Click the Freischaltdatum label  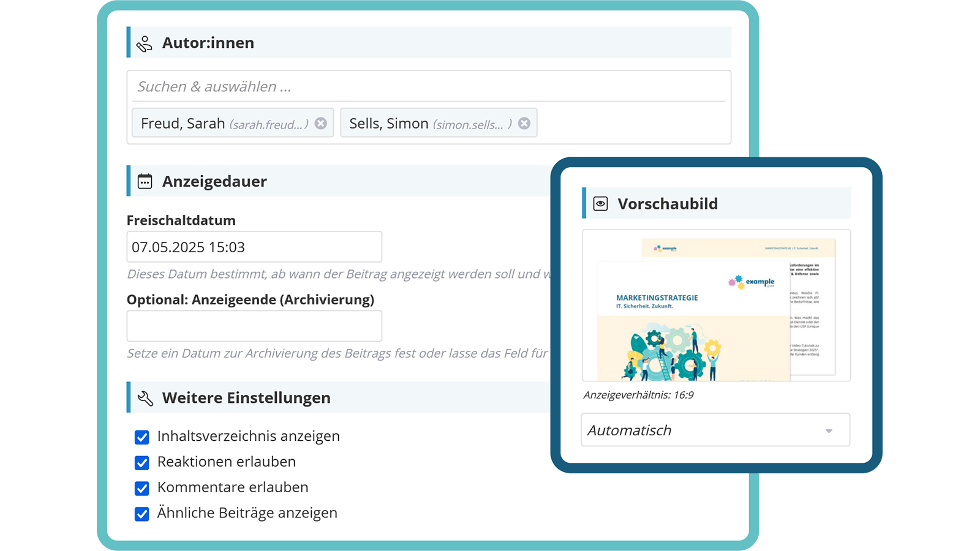(181, 220)
